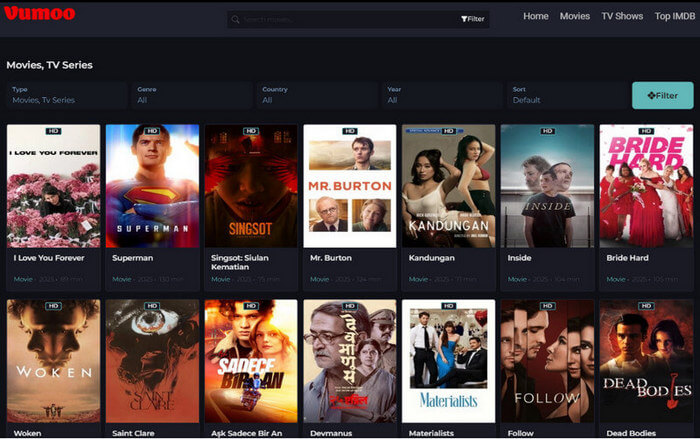Apply filters with teal Filter button
The image size is (700, 439).
coord(662,95)
